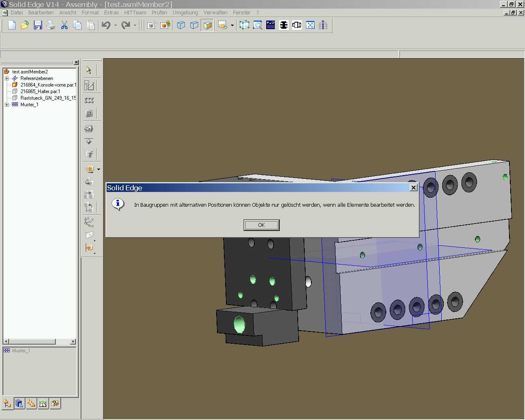
Task: Select 216865_Halter.par:1 in the tree
Action: [x=40, y=91]
